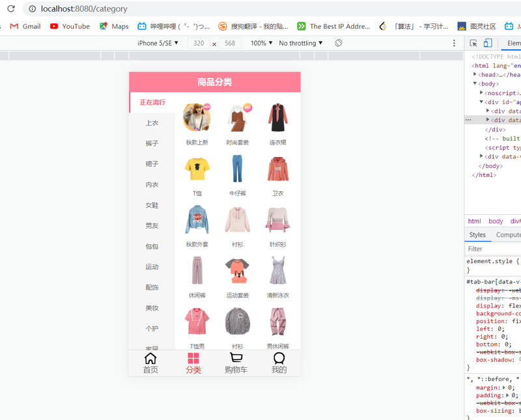Open the No throttling dropdown
Screen dimensions: 521x420
[x=301, y=43]
